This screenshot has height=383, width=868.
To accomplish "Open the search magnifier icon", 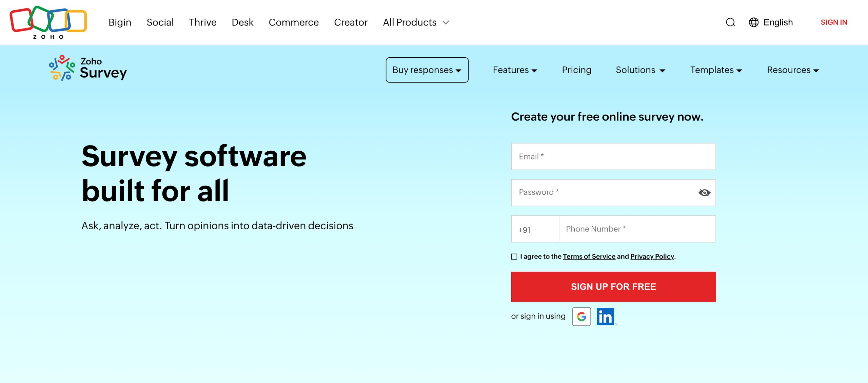I will tap(730, 22).
